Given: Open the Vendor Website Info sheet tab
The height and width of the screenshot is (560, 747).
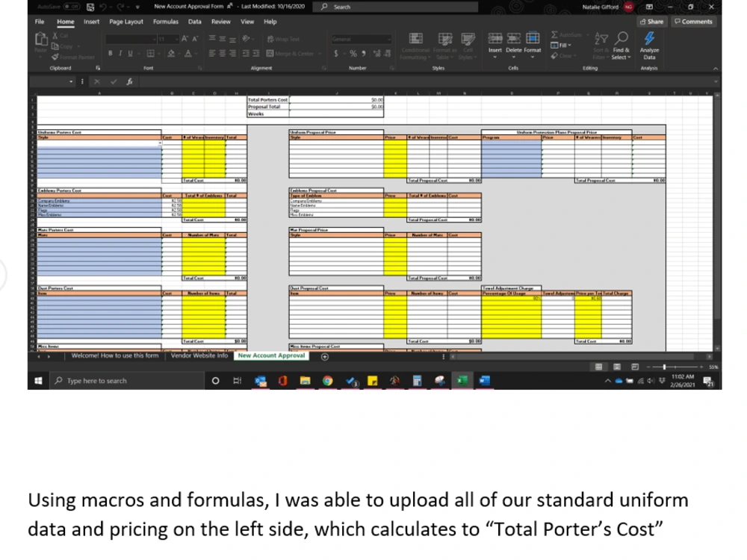Looking at the screenshot, I should (199, 355).
